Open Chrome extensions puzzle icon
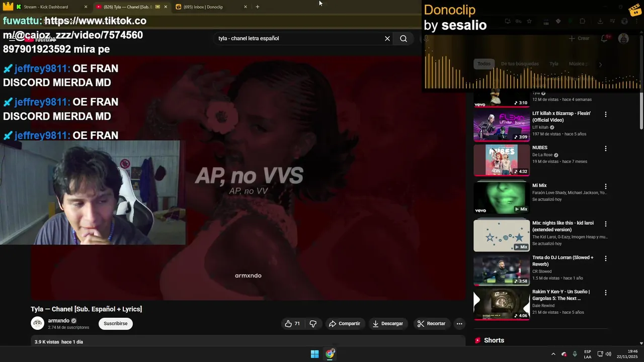Screen dimensions: 644x362 click(582, 21)
